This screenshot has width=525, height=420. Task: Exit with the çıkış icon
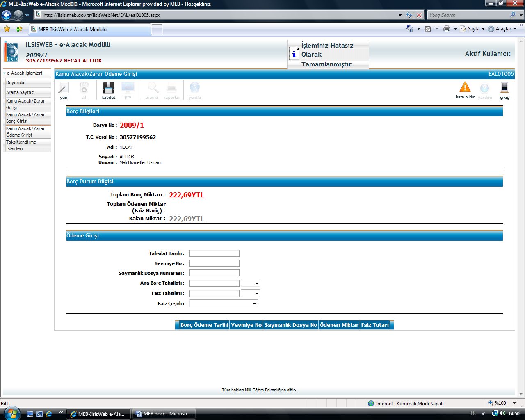(504, 87)
